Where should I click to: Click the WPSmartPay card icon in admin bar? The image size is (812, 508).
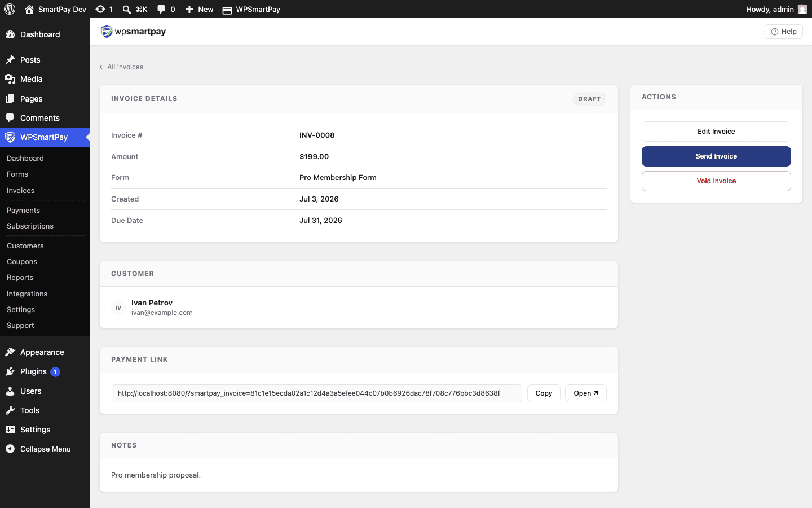(227, 10)
